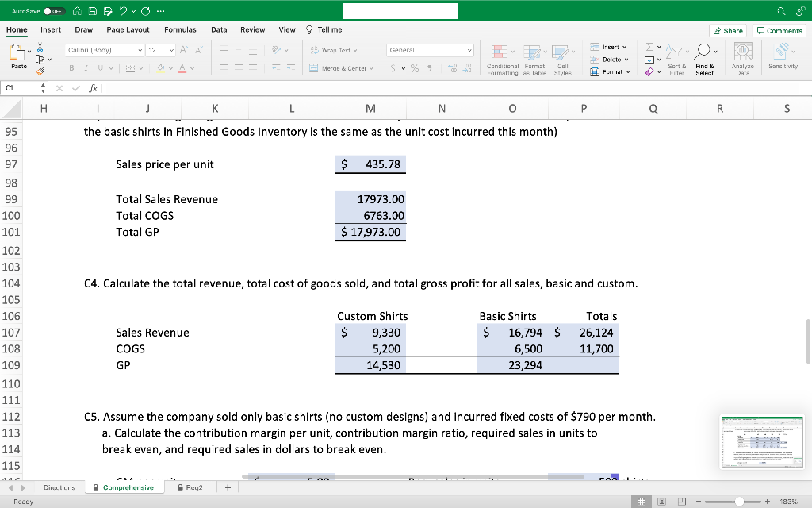Click the Decrease Decimal icon
Viewport: 812px width, 508px height.
tap(467, 68)
